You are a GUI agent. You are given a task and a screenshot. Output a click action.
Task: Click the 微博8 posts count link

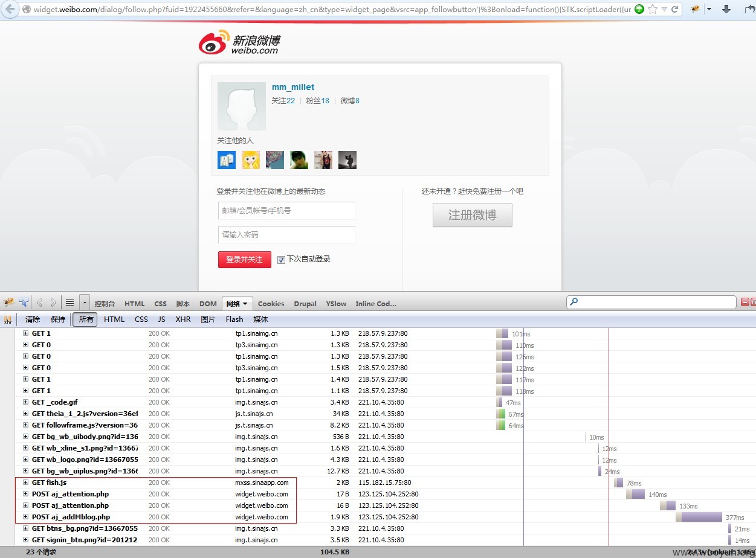pos(350,101)
